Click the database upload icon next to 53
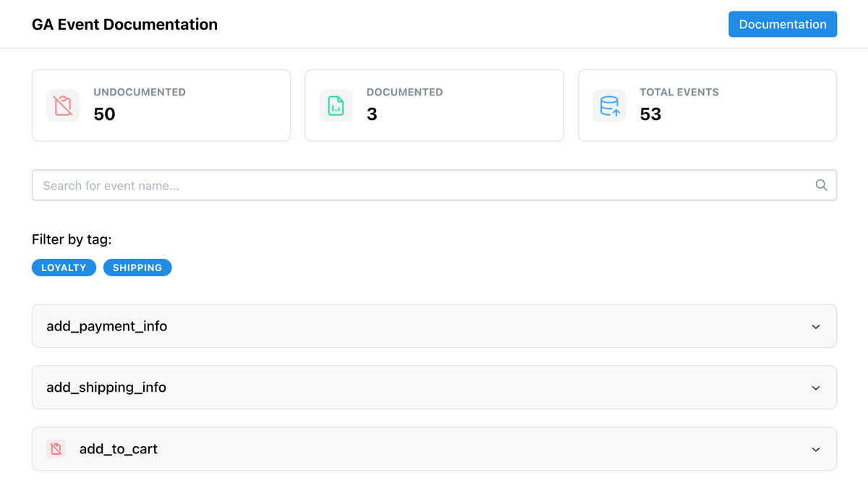Screen dimensions: 868x483 609,105
